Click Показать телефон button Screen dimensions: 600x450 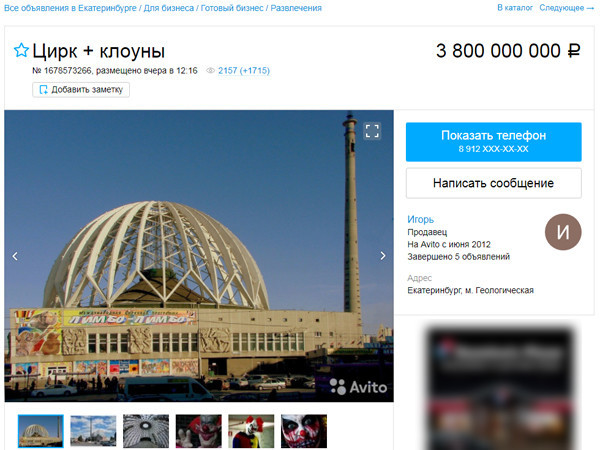click(x=494, y=142)
